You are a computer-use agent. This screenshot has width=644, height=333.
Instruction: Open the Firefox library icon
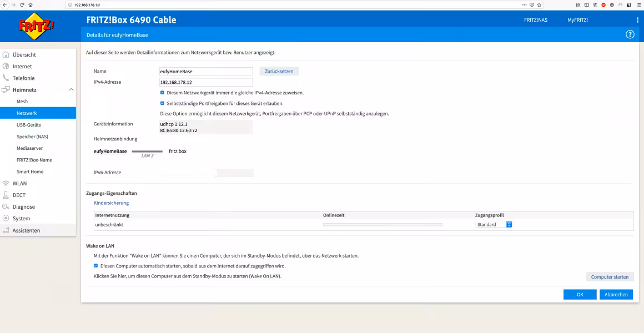(x=578, y=5)
